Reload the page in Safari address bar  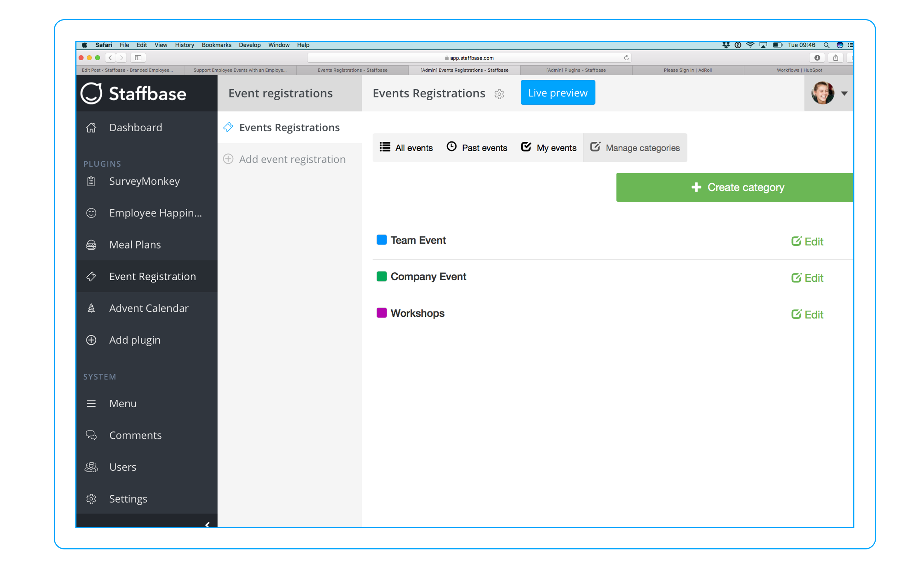point(626,58)
